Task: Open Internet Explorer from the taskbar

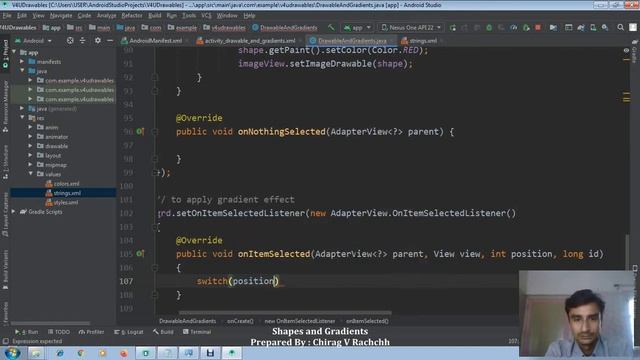Action: [60, 353]
